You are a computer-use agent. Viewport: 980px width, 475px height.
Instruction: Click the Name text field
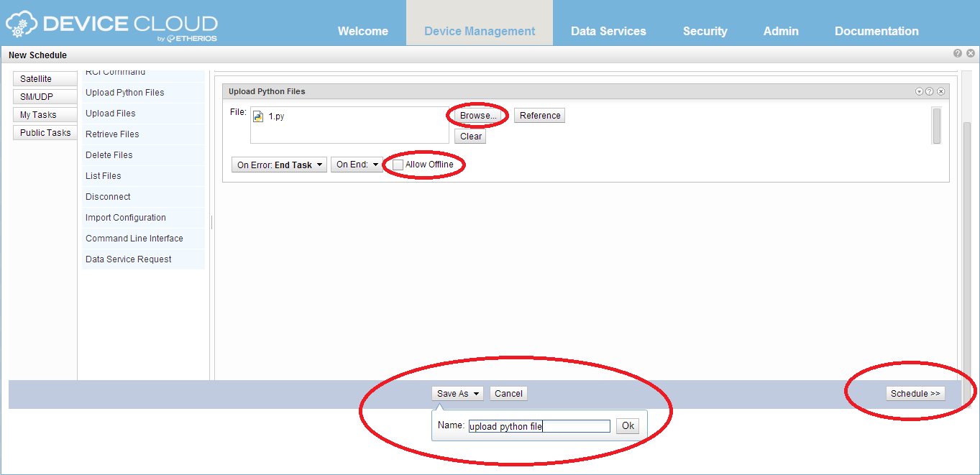(539, 426)
